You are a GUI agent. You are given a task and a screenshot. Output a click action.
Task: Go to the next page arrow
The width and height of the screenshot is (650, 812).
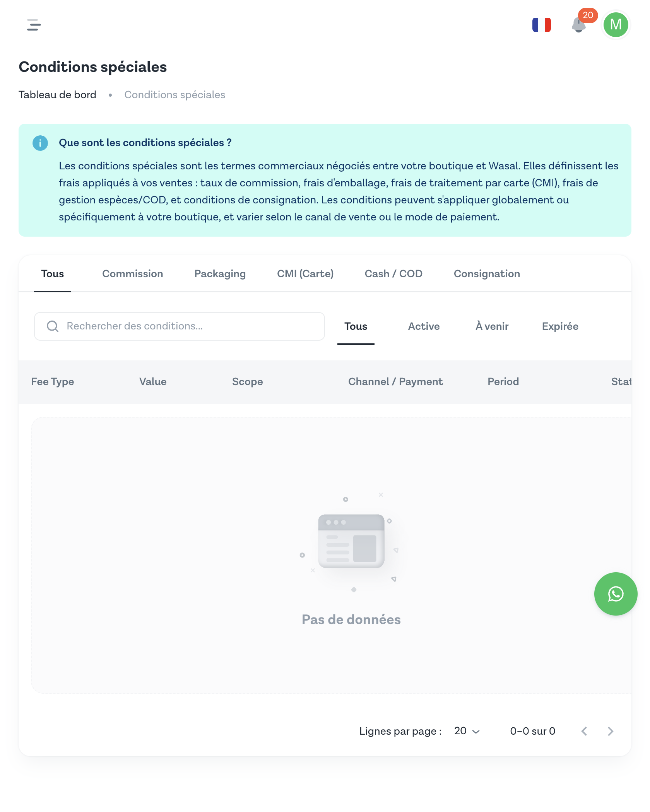pyautogui.click(x=611, y=731)
